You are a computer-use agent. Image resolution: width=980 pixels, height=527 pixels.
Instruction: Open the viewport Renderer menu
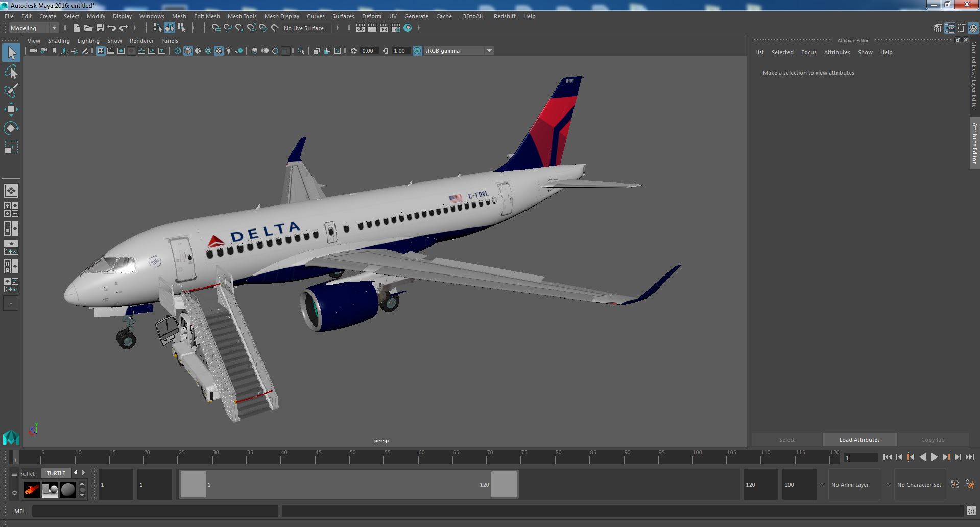click(x=141, y=41)
